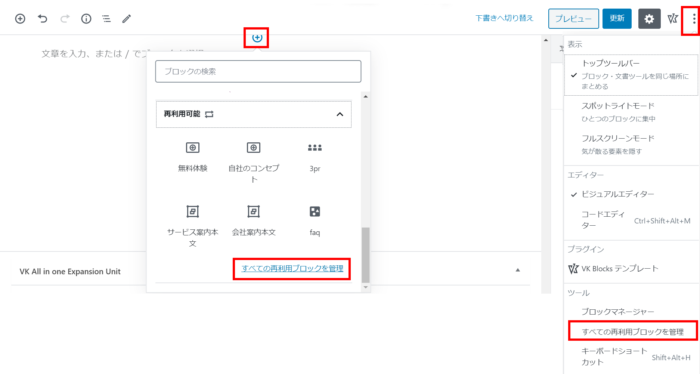Insert the 3pr reusable block

[x=315, y=157]
